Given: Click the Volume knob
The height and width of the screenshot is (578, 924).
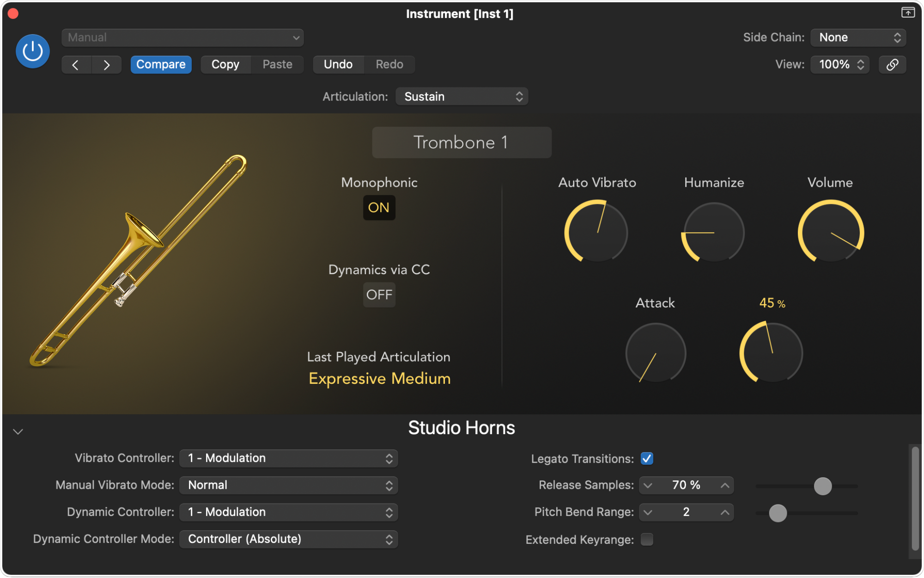Looking at the screenshot, I should pos(831,232).
